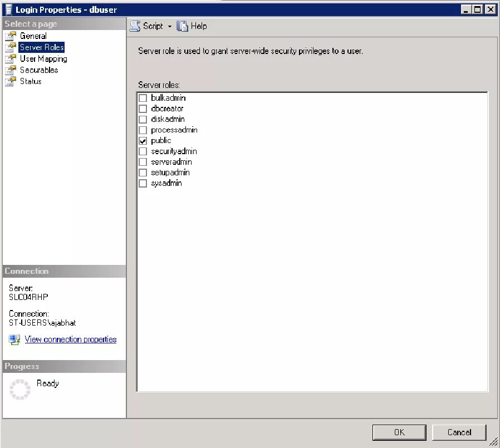Open the Status page
This screenshot has height=448, width=500.
coord(31,81)
